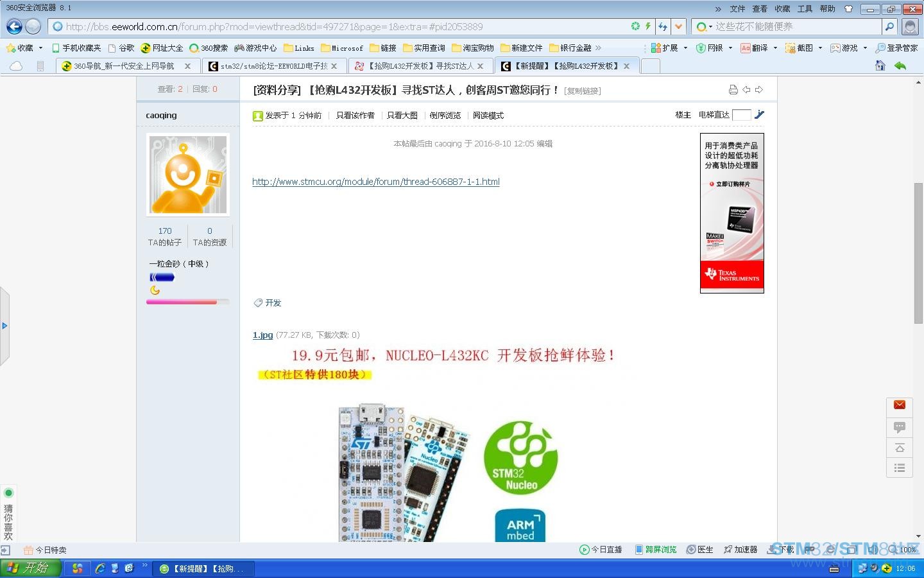924x578 pixels.
Task: Click the browser forward arrow button
Action: (x=33, y=26)
